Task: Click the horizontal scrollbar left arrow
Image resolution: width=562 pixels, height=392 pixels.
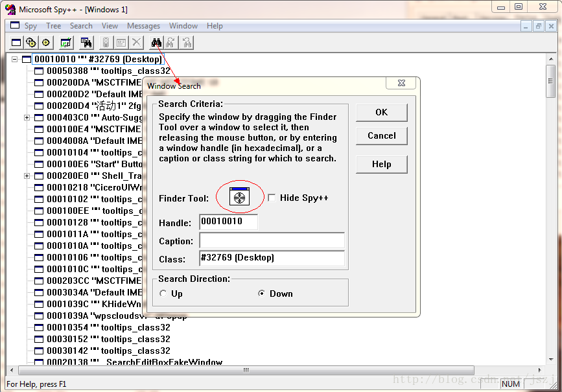Action: tap(12, 370)
